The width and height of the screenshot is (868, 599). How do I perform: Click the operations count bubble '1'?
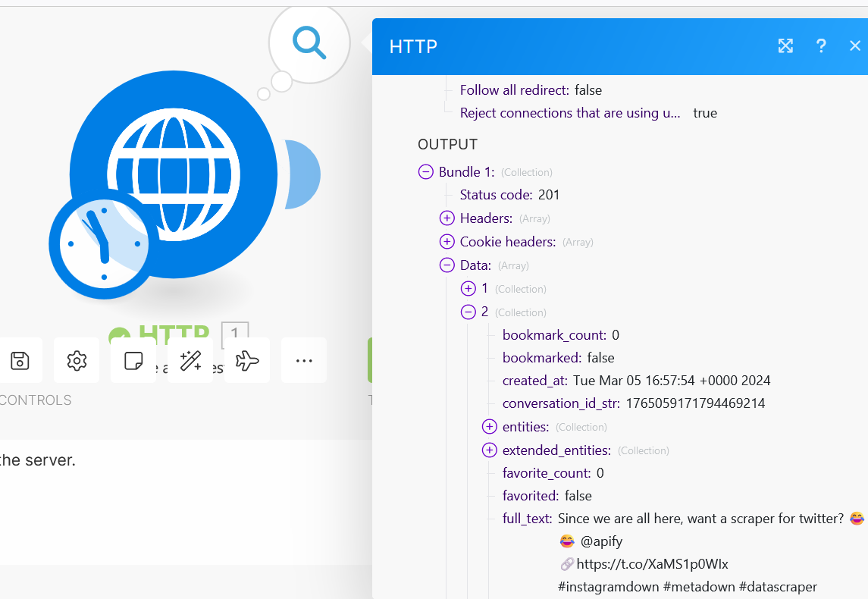pyautogui.click(x=235, y=332)
